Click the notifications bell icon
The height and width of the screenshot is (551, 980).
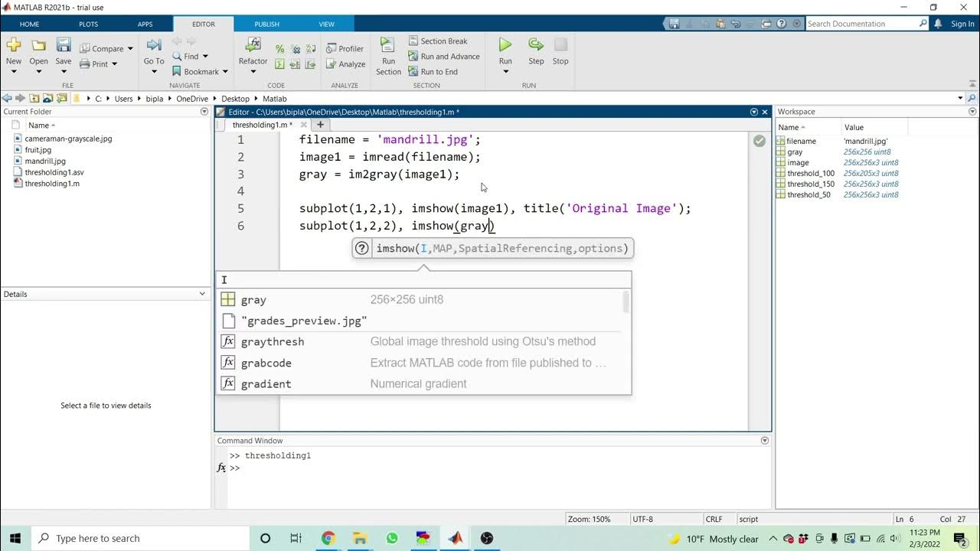(938, 24)
